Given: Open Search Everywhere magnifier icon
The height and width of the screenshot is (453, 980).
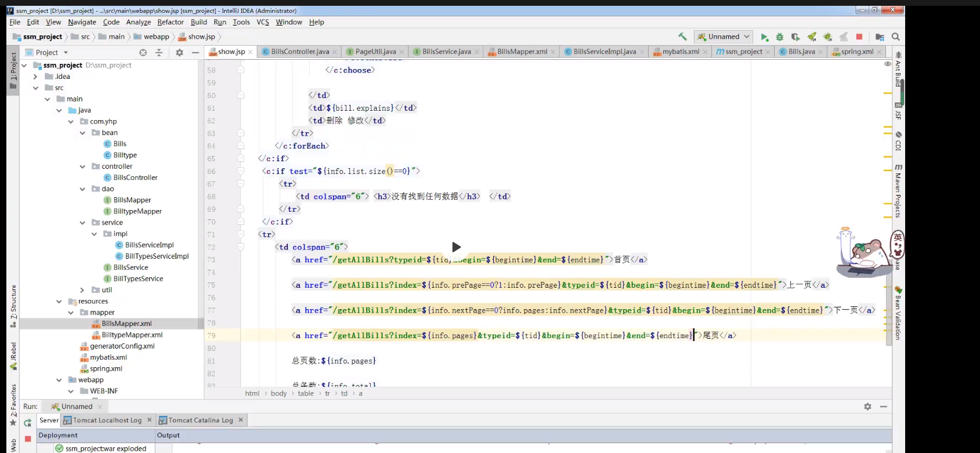Looking at the screenshot, I should (x=896, y=37).
